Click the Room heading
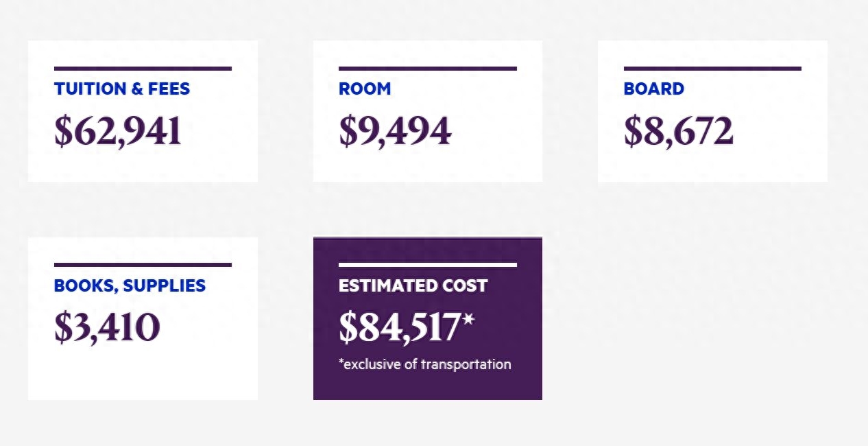 [365, 89]
